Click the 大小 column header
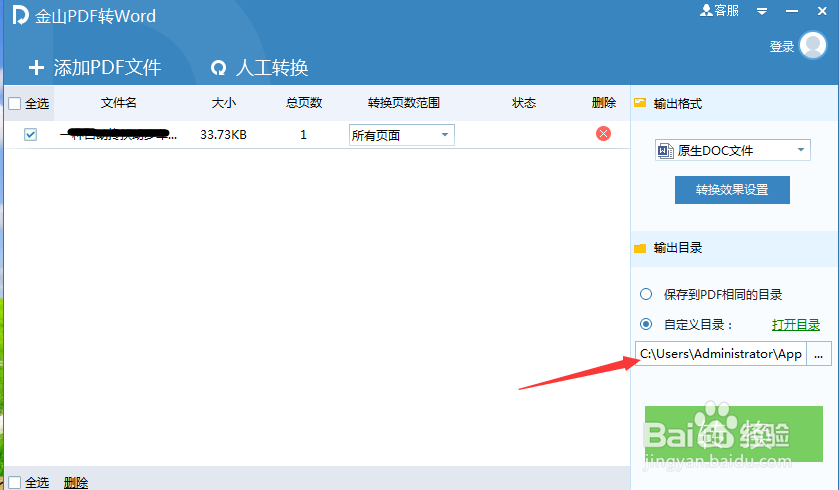This screenshot has width=839, height=490. coord(224,103)
